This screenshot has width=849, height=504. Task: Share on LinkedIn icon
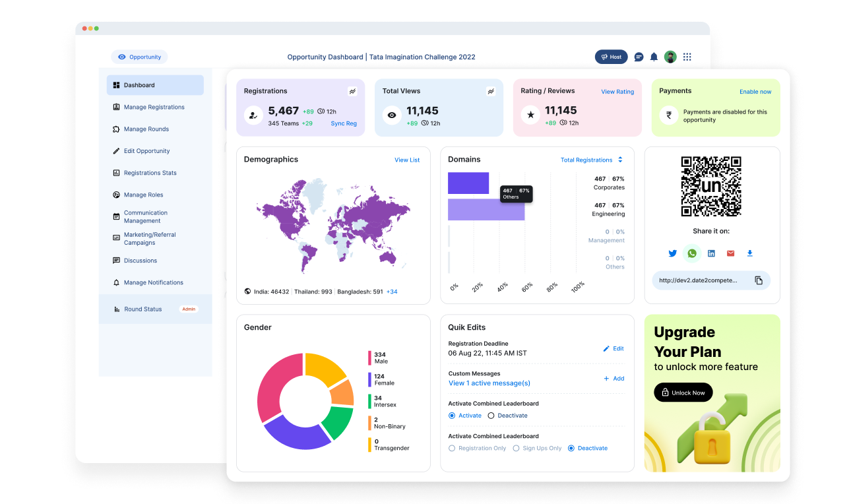pyautogui.click(x=711, y=253)
